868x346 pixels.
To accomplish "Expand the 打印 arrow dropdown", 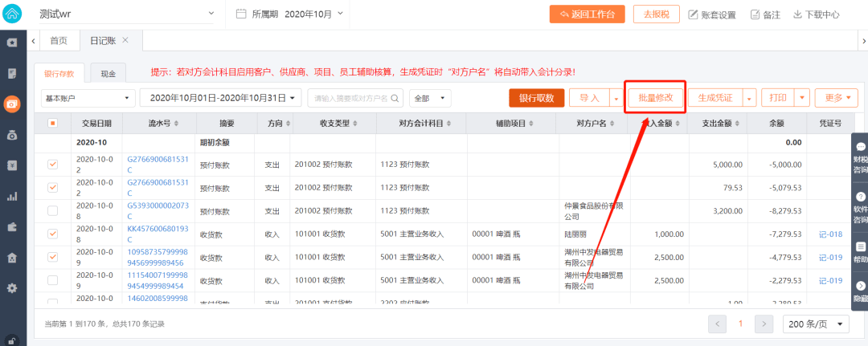I will (802, 99).
